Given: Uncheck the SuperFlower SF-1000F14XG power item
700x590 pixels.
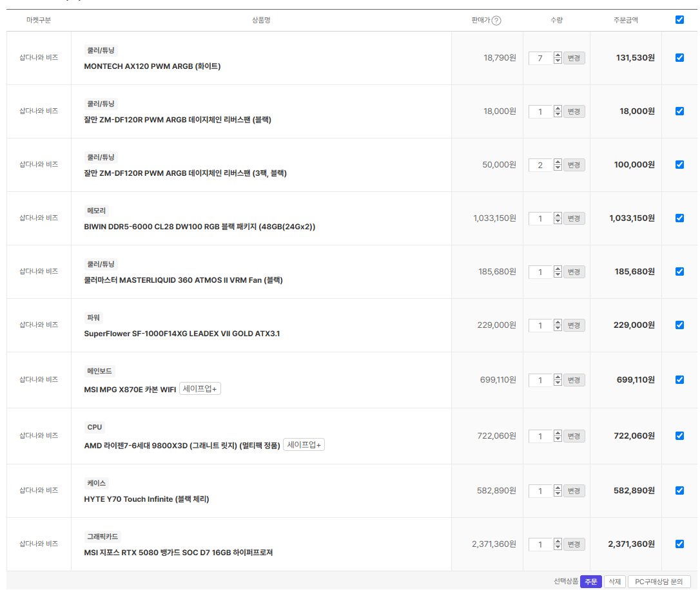Looking at the screenshot, I should (679, 325).
